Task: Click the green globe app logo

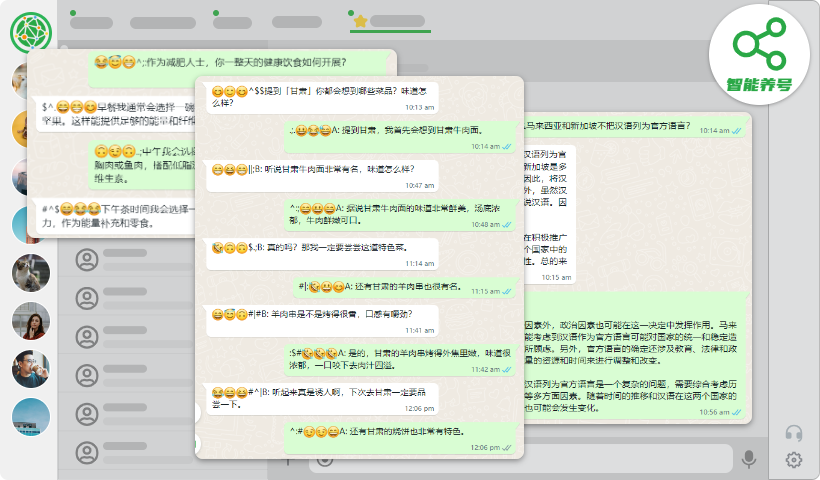Action: click(31, 33)
